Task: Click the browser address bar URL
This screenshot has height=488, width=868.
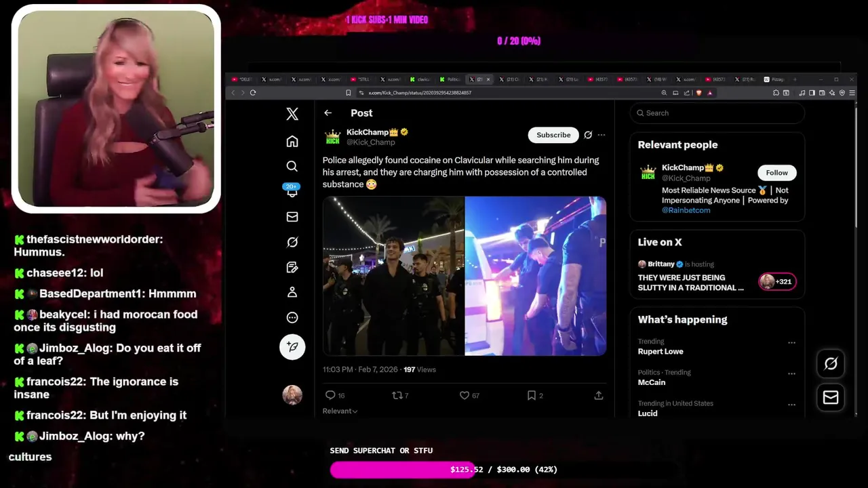Action: (420, 93)
